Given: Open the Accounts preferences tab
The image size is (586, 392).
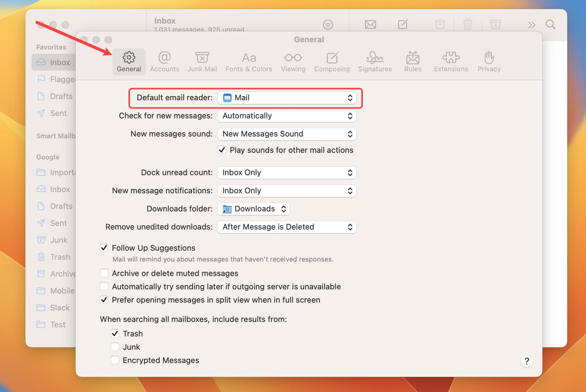Looking at the screenshot, I should coord(165,62).
